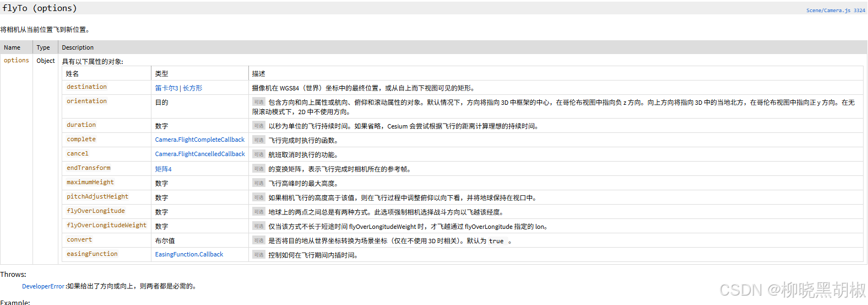The image size is (868, 305).
Task: Click the easingFunction property name
Action: 92,254
